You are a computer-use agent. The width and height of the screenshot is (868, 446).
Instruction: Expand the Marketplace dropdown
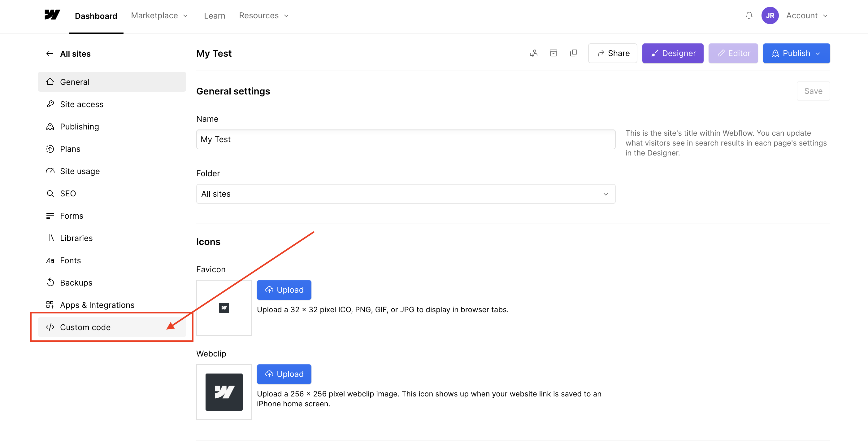[159, 15]
